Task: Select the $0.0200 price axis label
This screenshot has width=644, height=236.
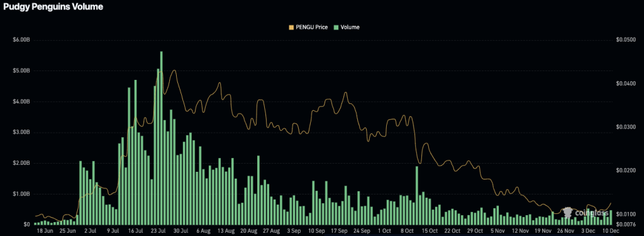Action: (625, 170)
